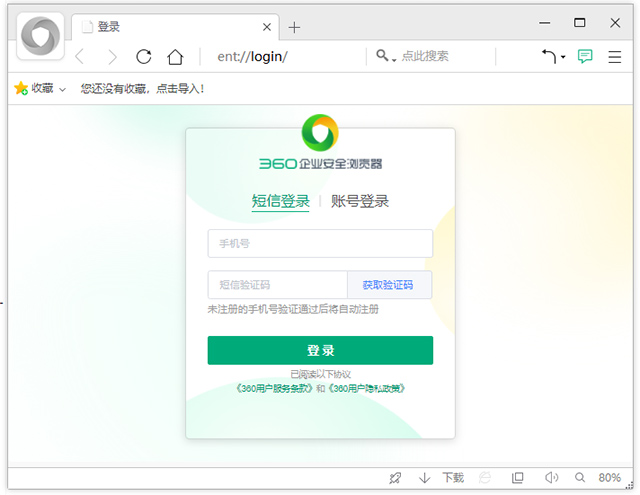Click the window split-view icon in status bar

pos(518,477)
